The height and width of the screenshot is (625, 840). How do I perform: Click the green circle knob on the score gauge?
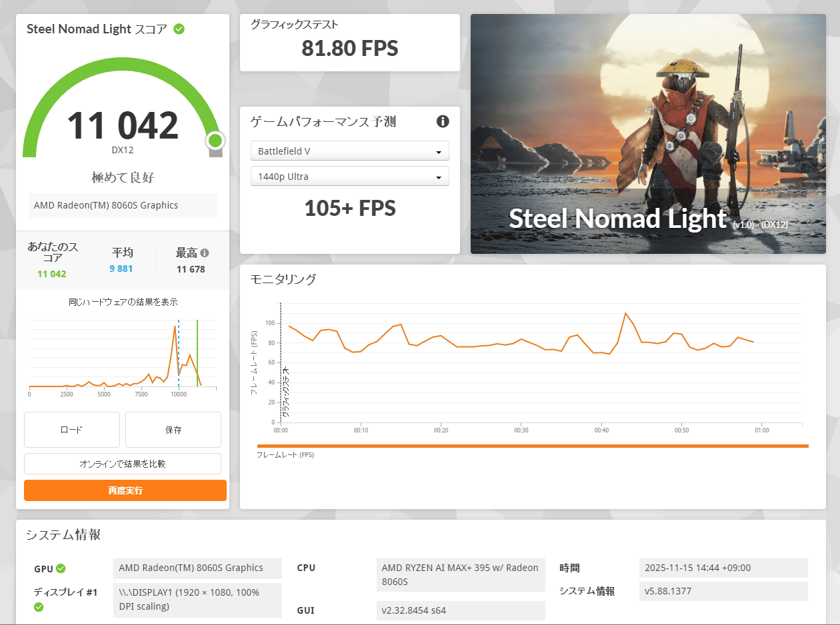(215, 141)
